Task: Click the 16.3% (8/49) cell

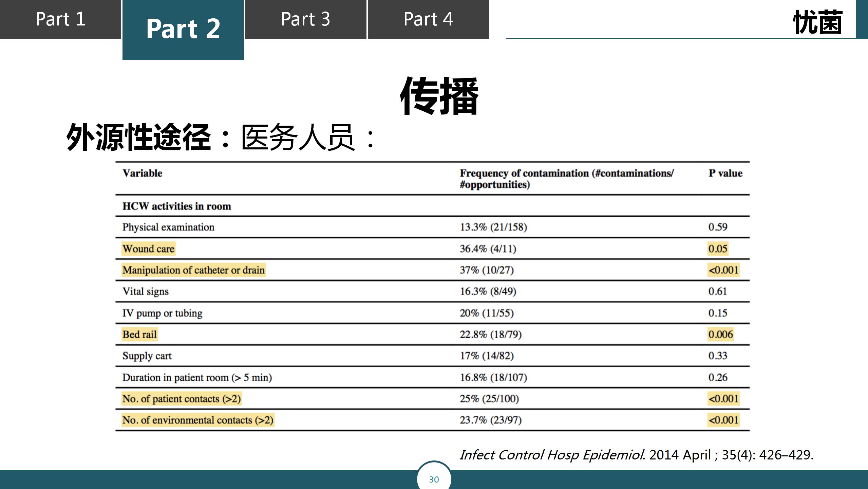Action: 488,291
